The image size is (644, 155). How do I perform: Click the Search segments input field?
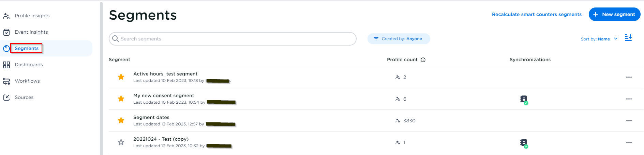point(235,39)
